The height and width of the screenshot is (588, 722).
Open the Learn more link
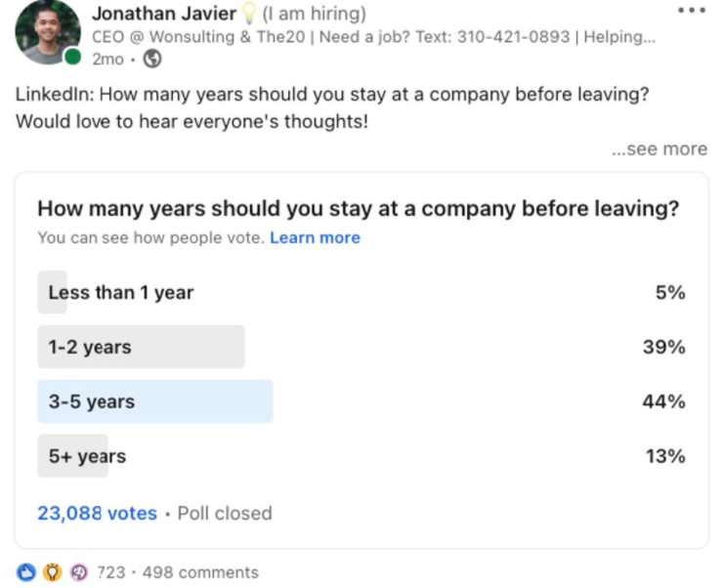click(315, 237)
